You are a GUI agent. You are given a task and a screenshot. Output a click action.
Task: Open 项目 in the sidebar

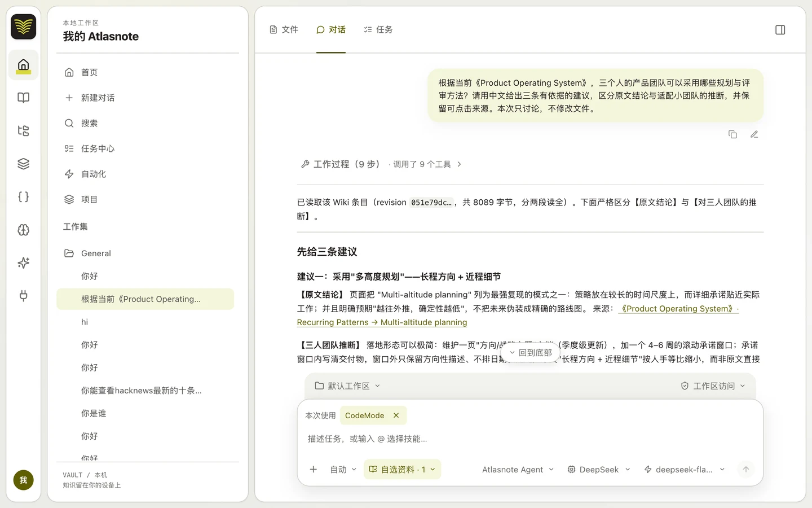tap(148, 199)
